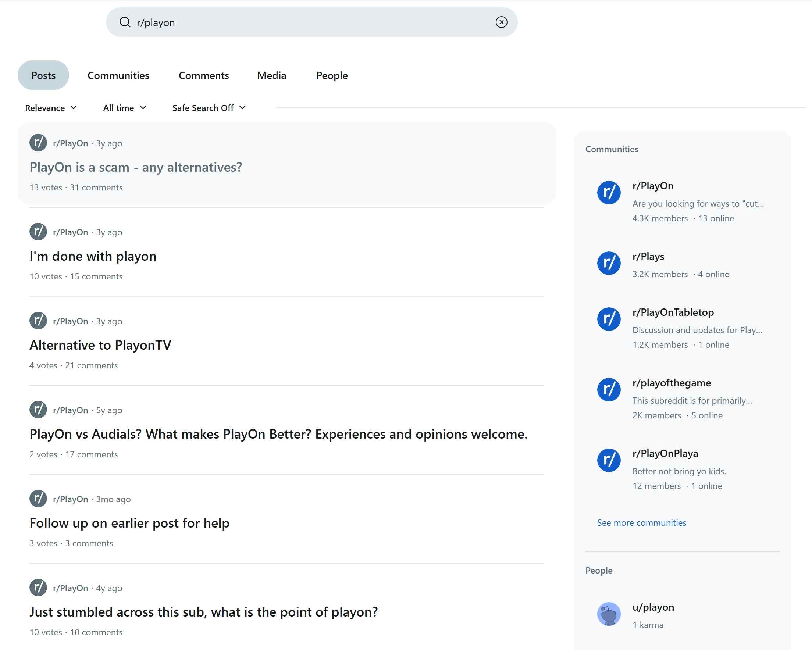Switch to the Communities tab

[x=118, y=75]
